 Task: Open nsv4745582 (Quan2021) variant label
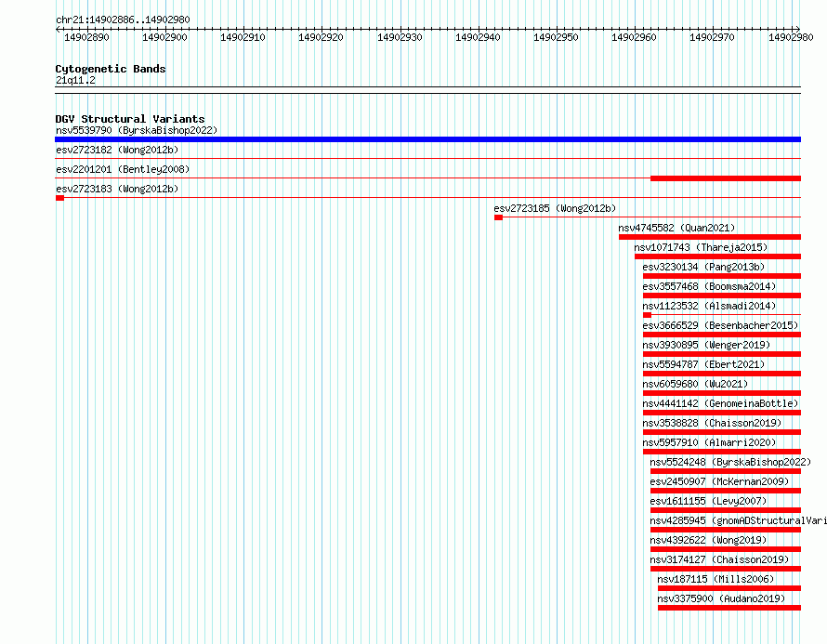click(x=676, y=228)
